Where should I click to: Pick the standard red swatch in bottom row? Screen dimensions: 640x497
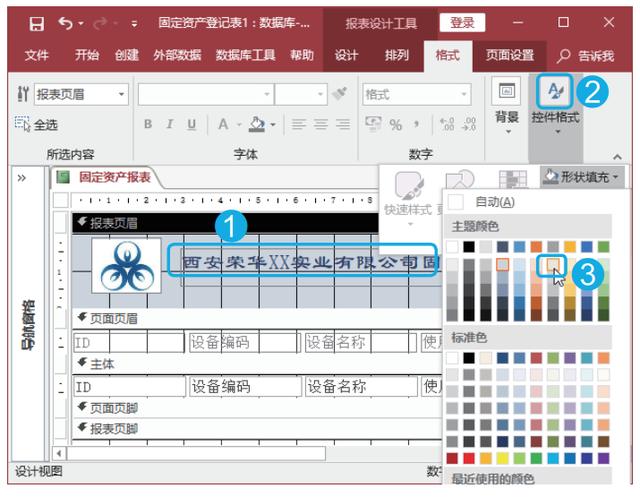469,458
